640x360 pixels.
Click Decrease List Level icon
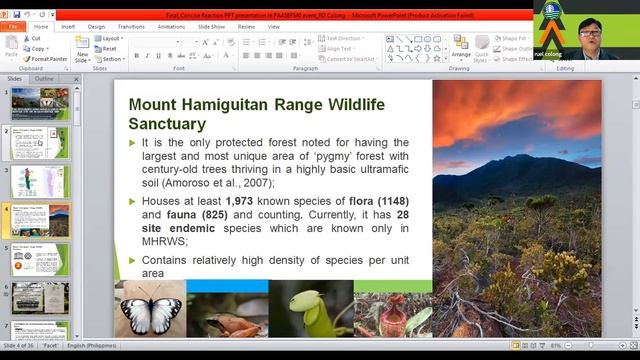click(x=282, y=42)
